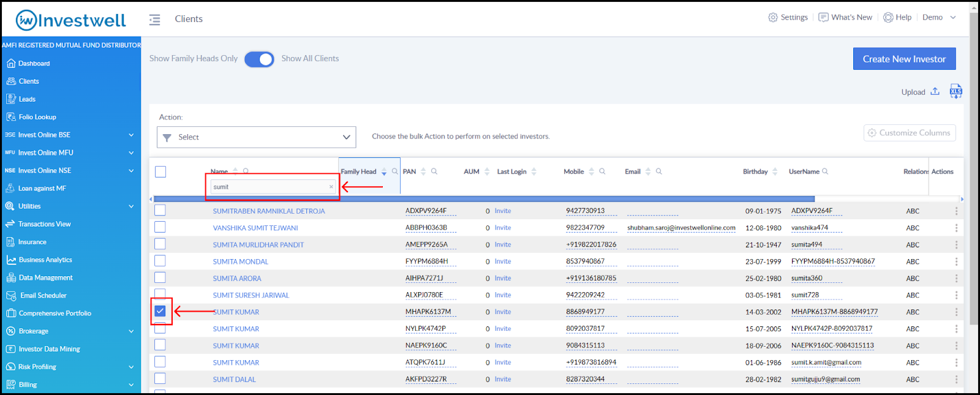980x395 pixels.
Task: Invite SUMIT DALAL via Invite link
Action: pos(503,379)
